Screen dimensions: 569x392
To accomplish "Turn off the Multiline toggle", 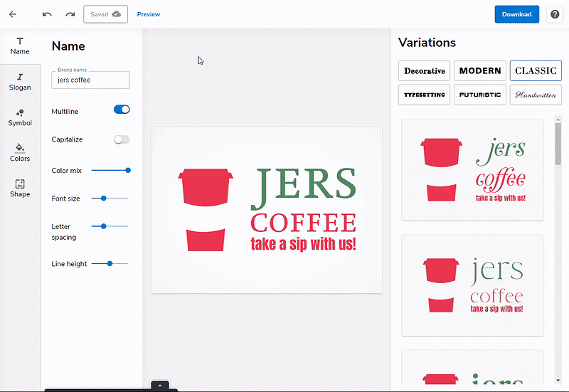I will coord(122,110).
